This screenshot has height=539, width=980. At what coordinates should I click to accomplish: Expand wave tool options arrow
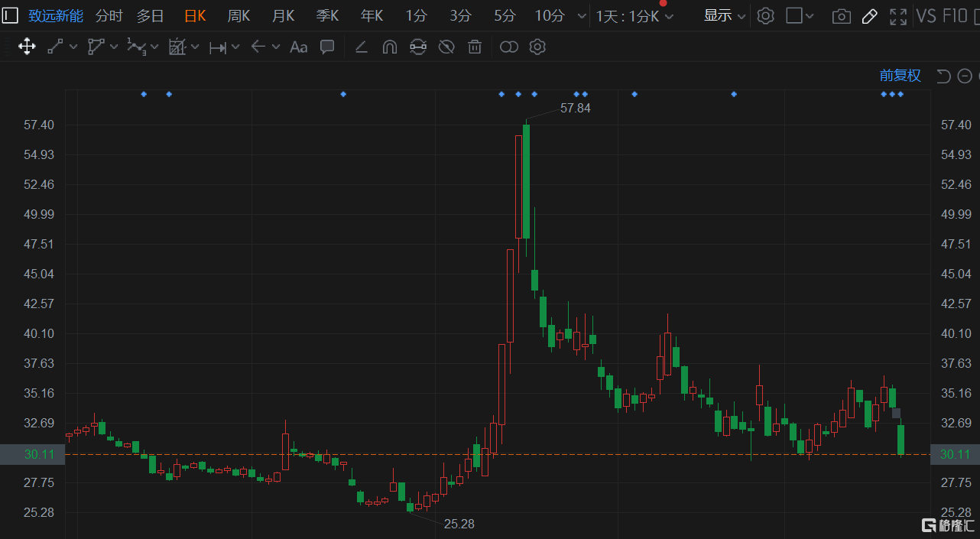[154, 47]
